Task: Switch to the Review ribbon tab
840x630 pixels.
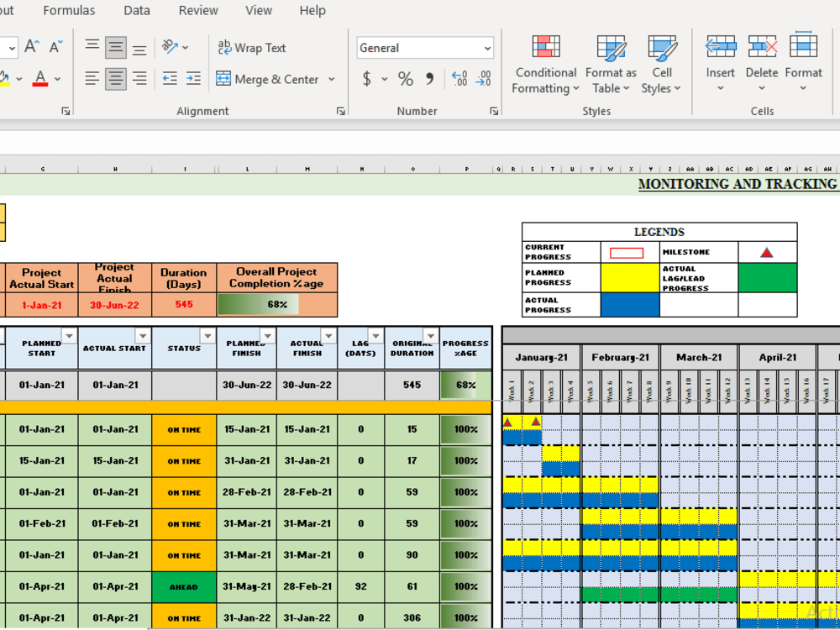Action: point(198,10)
